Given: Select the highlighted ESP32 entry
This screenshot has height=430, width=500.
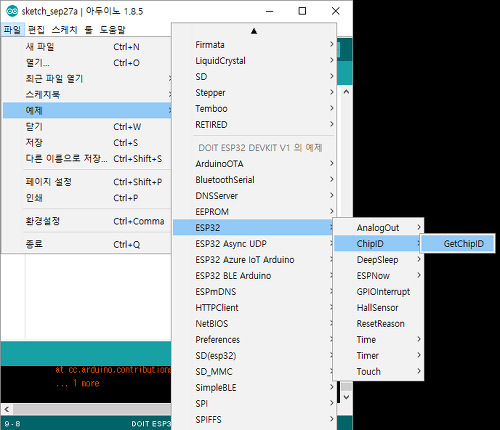Looking at the screenshot, I should (253, 228).
